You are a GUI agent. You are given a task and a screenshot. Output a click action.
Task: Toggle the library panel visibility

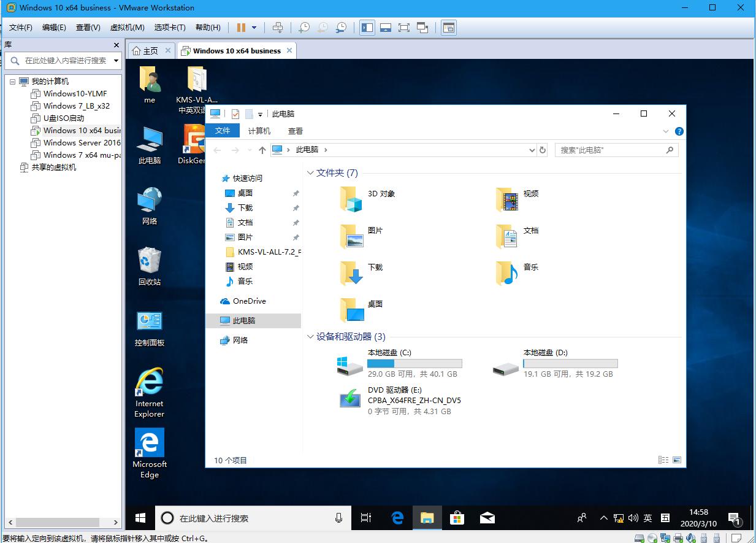367,27
